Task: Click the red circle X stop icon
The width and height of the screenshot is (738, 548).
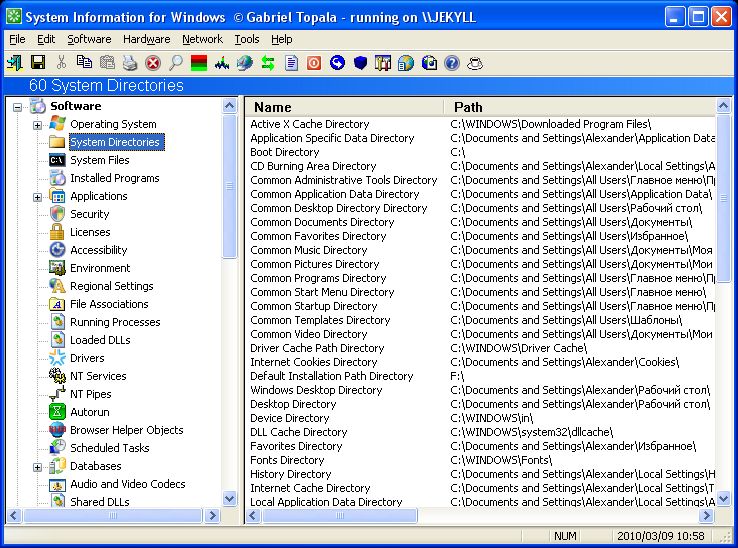Action: click(153, 63)
